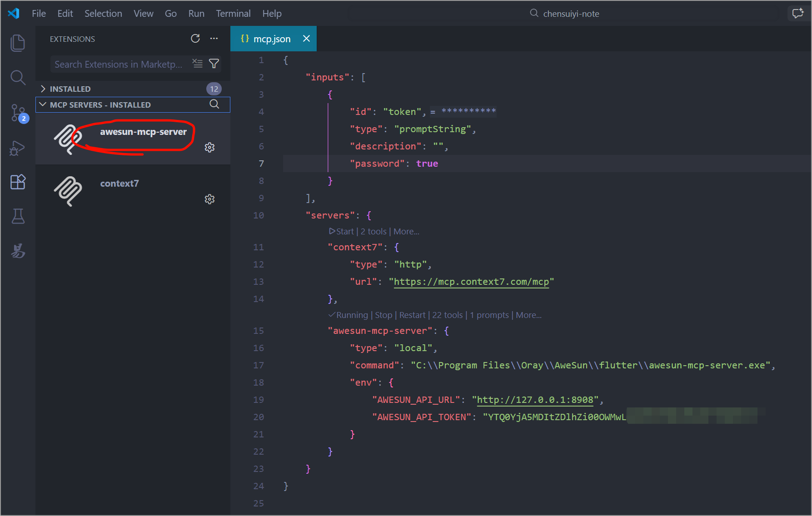Screen dimensions: 812x516
Task: Click the "command" key on line 17
Action: (x=374, y=365)
